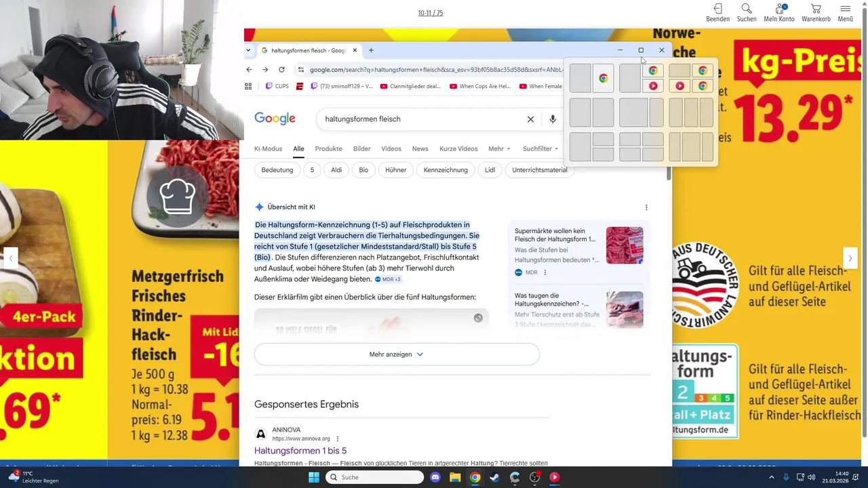The height and width of the screenshot is (488, 868).
Task: Close the haltungsformen fleisch tab
Action: [x=355, y=50]
